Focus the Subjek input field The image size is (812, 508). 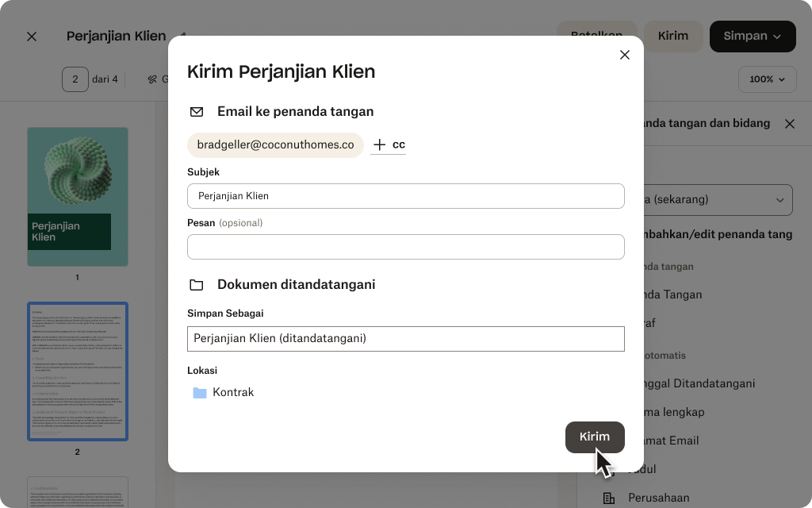point(405,196)
